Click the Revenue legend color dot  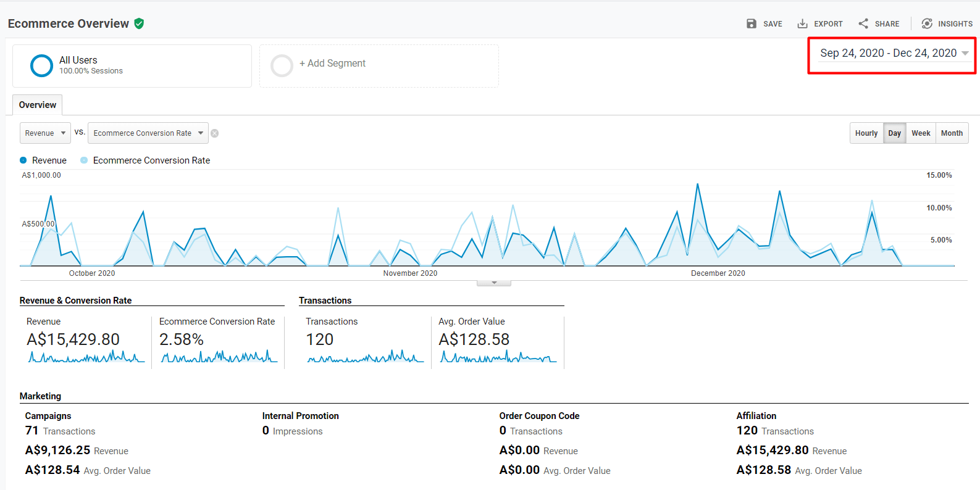23,160
